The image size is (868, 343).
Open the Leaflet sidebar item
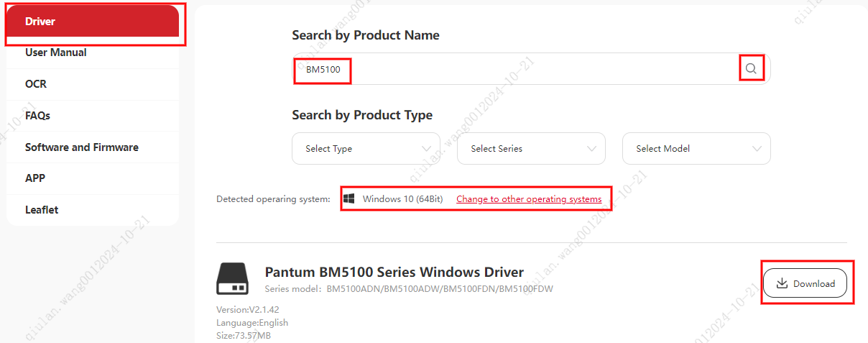[93, 210]
